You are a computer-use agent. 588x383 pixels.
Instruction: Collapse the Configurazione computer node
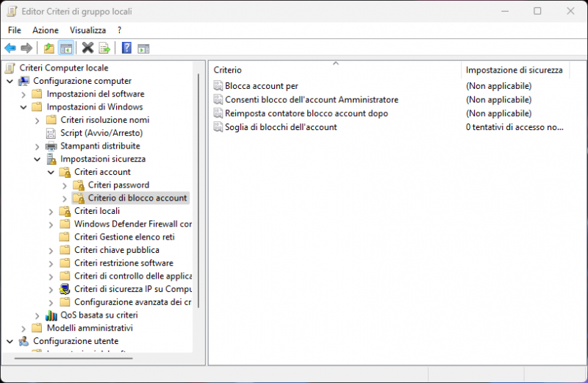(x=10, y=81)
